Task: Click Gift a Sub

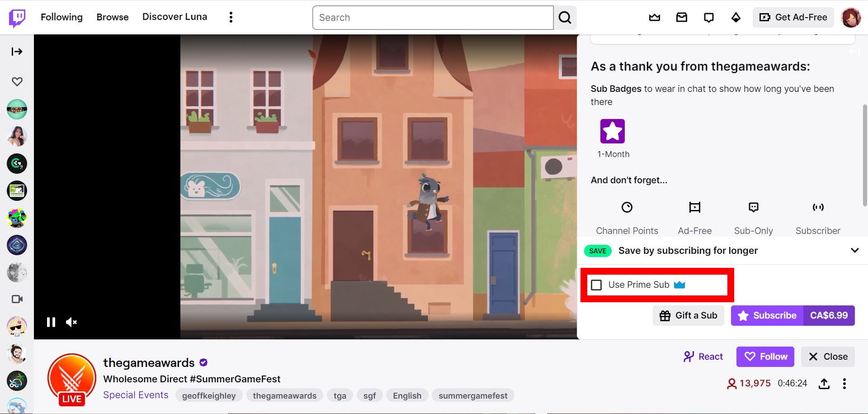Action: coord(688,315)
